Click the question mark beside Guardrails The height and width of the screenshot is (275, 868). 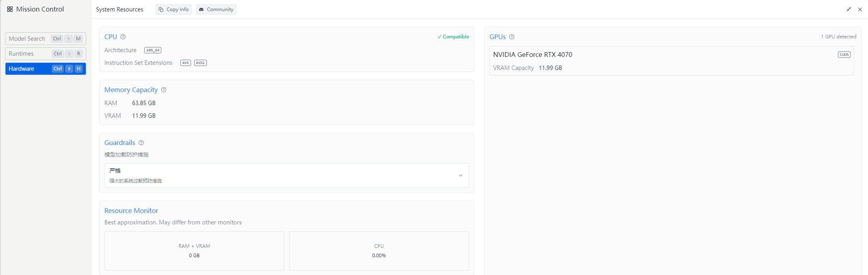(141, 143)
